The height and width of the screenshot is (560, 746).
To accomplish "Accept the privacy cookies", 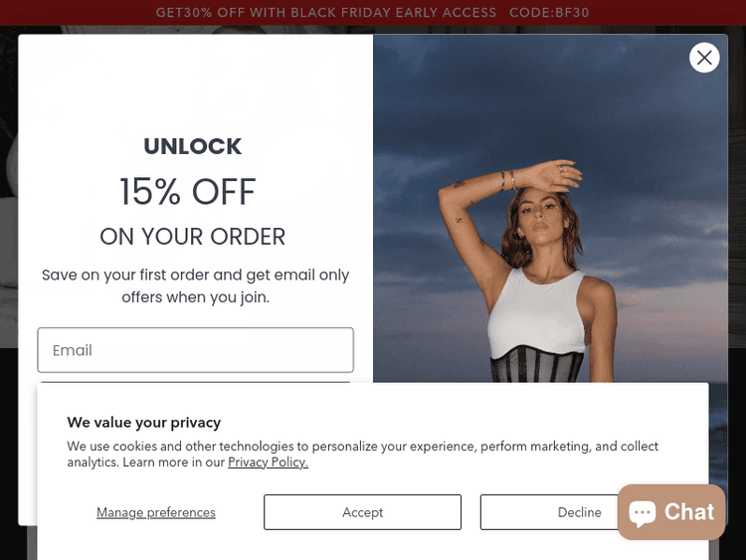I will [362, 512].
